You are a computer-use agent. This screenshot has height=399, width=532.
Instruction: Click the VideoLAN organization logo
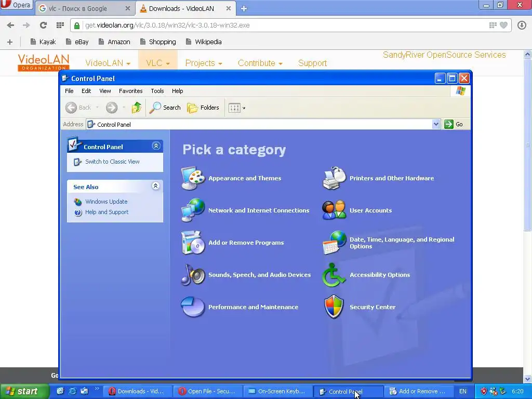coord(44,62)
